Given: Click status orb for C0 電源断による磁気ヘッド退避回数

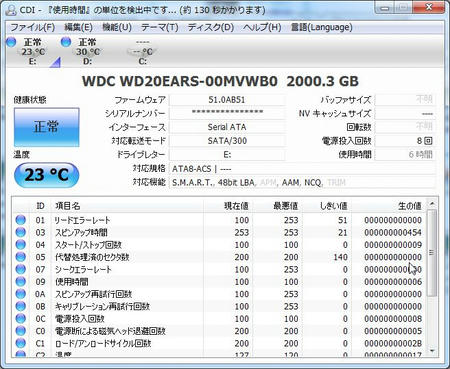Looking at the screenshot, I should [x=21, y=331].
